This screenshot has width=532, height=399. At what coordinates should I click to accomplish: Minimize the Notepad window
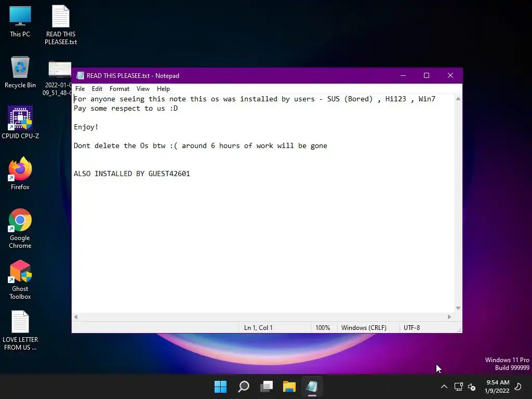click(x=403, y=75)
